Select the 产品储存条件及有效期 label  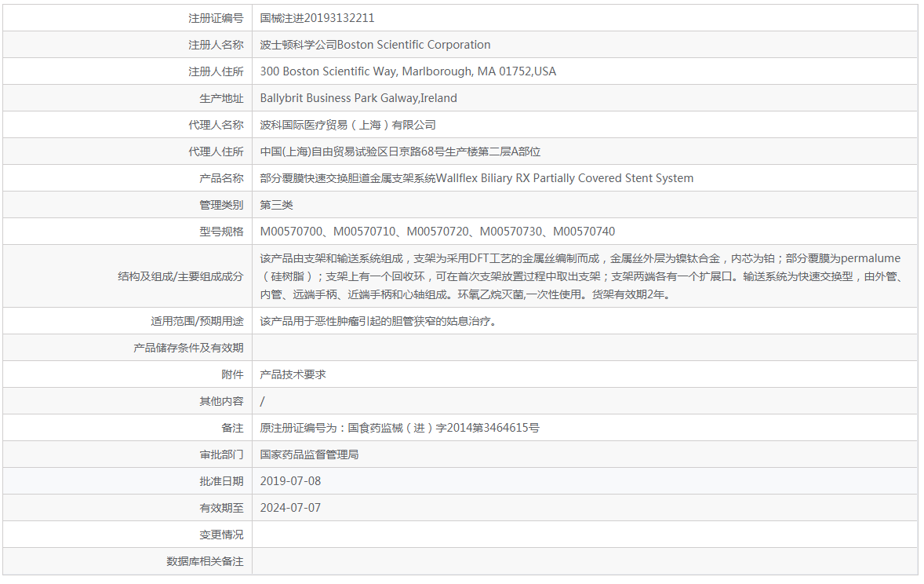coord(188,348)
